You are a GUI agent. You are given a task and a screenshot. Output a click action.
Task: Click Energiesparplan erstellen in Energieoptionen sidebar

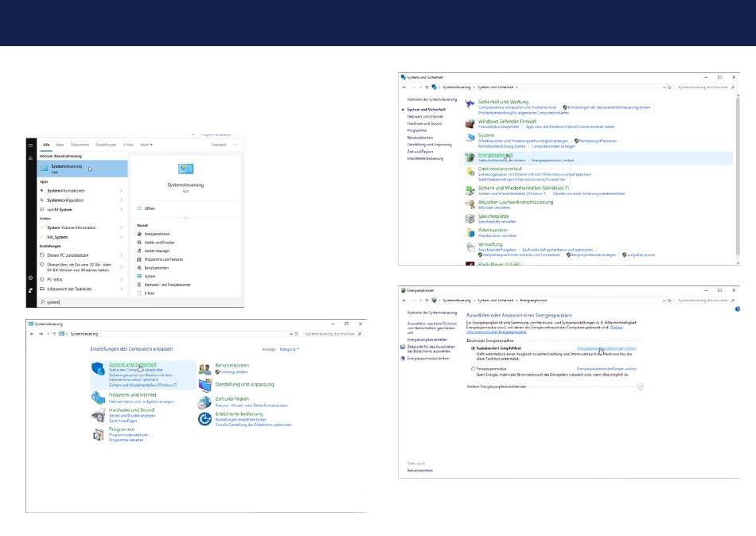point(427,340)
